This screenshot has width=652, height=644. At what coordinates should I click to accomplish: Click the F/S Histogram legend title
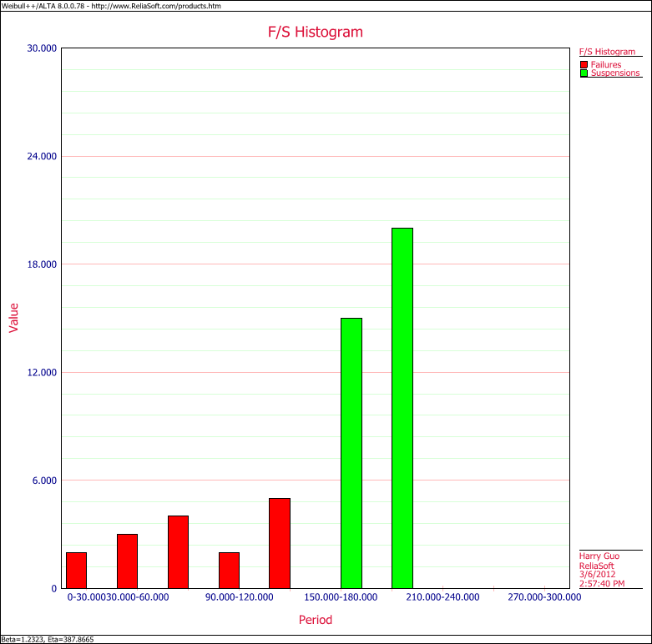click(607, 52)
